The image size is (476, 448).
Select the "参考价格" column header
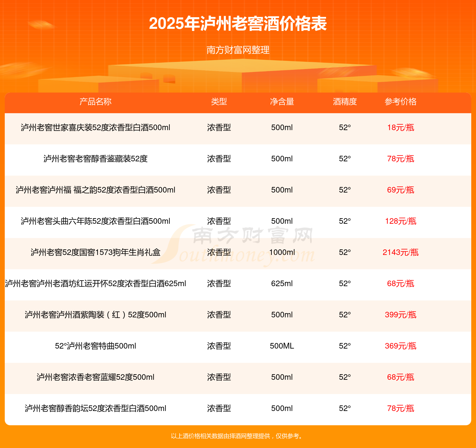[x=401, y=102]
